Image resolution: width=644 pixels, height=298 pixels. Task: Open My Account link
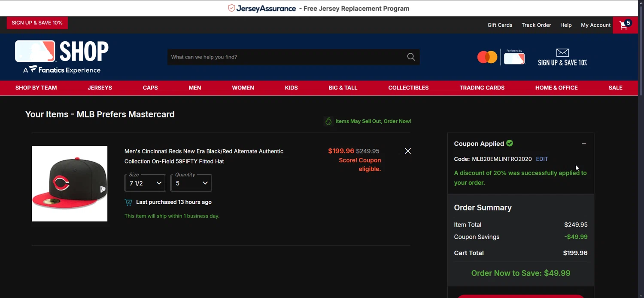(595, 25)
